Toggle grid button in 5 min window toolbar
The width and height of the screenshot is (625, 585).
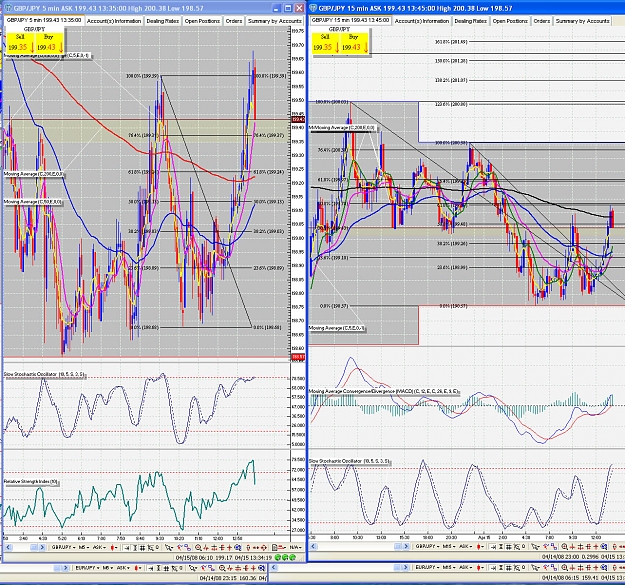pyautogui.click(x=142, y=548)
